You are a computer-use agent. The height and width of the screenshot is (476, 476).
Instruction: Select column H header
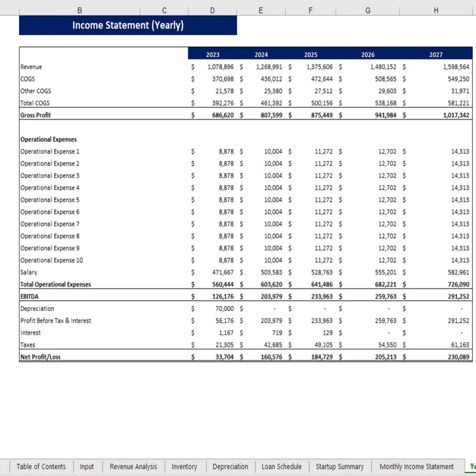[436, 11]
